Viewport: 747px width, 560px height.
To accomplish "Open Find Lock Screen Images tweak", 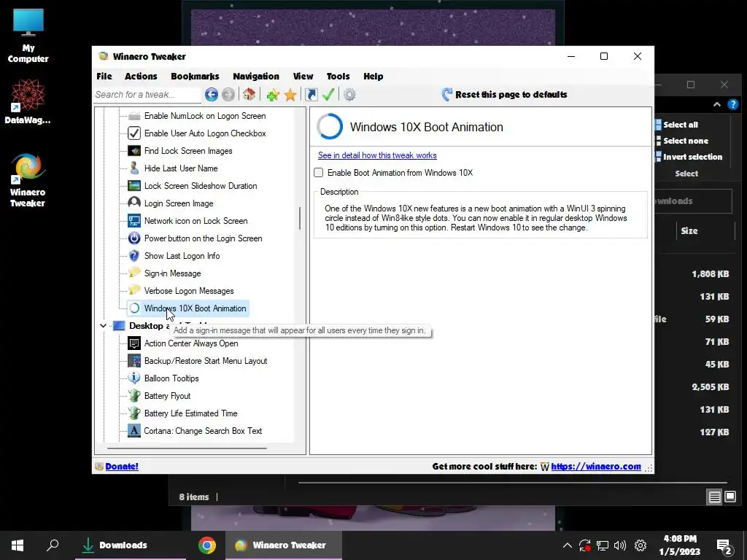I will [188, 151].
